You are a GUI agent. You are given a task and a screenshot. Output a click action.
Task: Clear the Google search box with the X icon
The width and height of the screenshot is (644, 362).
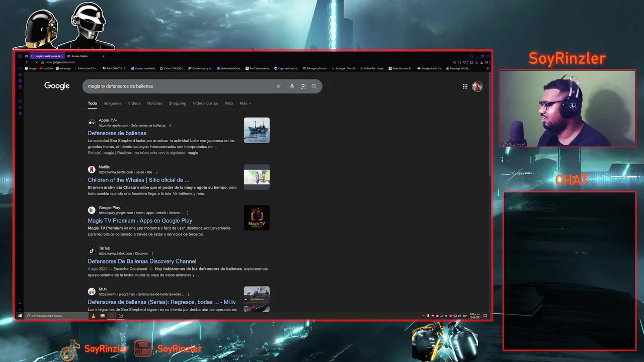(278, 86)
